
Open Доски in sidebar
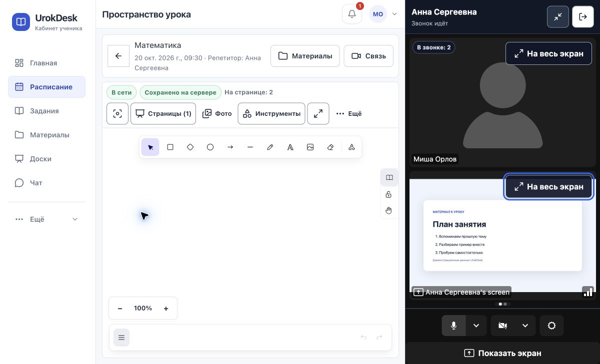(x=46, y=159)
